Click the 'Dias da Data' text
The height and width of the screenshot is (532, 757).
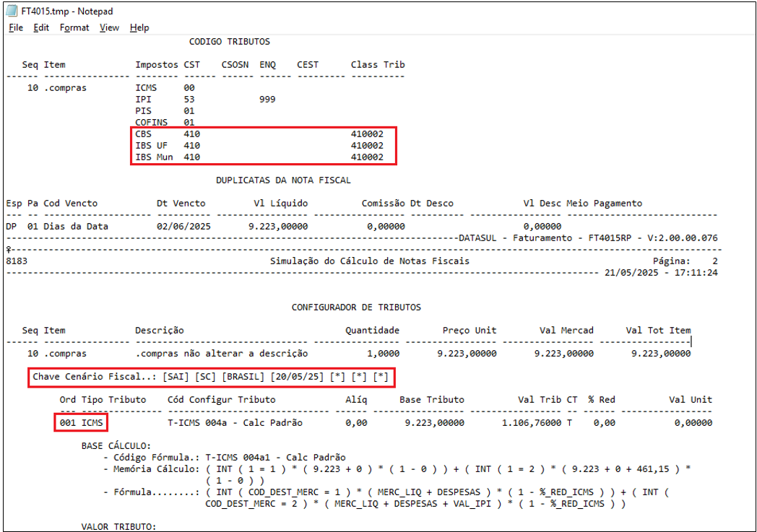tap(76, 227)
